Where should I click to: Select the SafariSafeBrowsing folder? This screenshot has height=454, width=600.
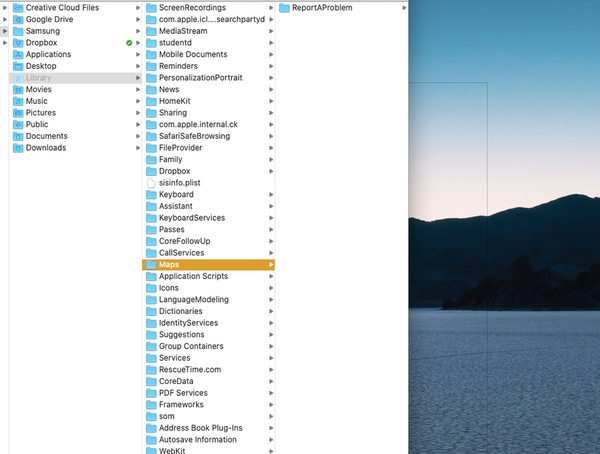click(193, 136)
